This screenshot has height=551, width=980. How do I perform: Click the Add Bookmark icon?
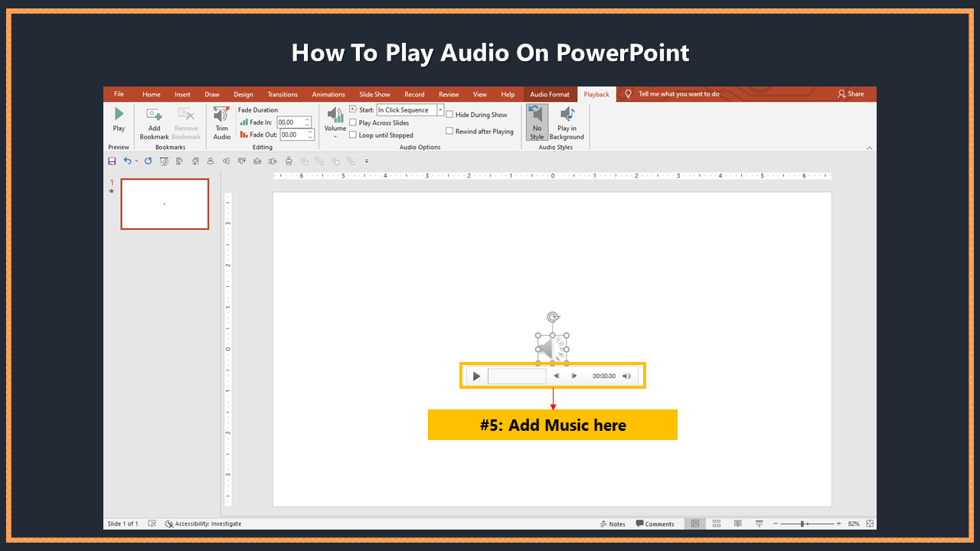(x=154, y=114)
